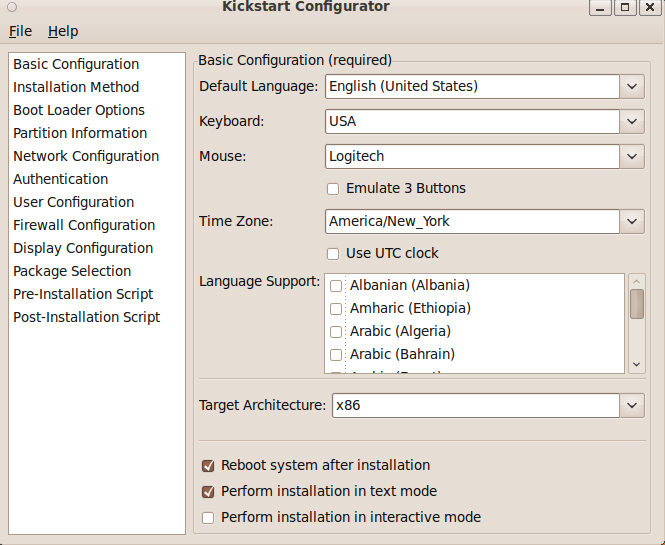Screen dimensions: 665x545
Task: Open the Target Architecture dropdown
Action: click(x=631, y=405)
